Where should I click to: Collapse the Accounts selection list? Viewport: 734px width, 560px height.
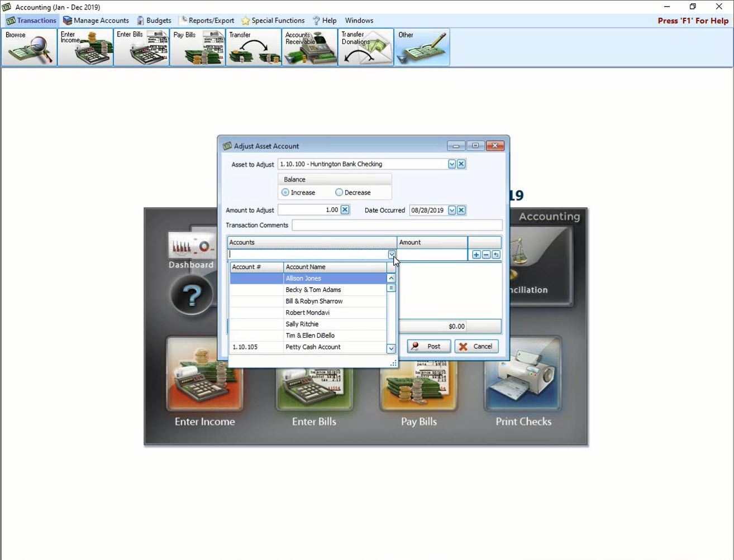click(x=391, y=254)
